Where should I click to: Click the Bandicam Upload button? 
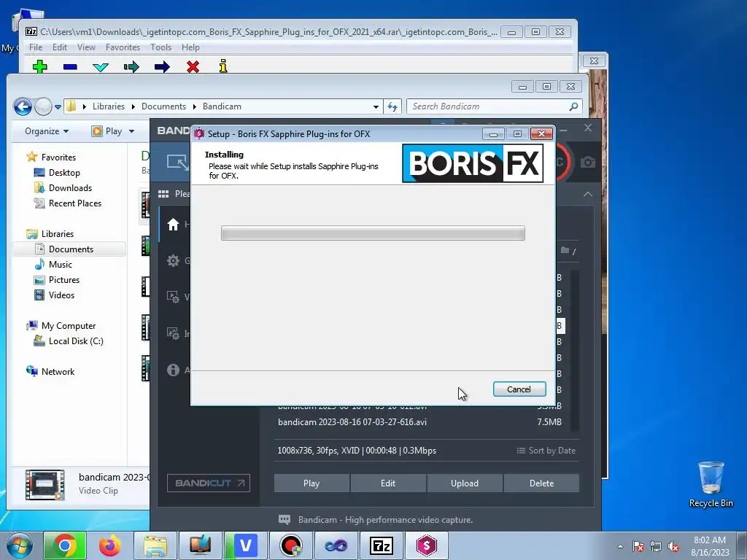465,483
